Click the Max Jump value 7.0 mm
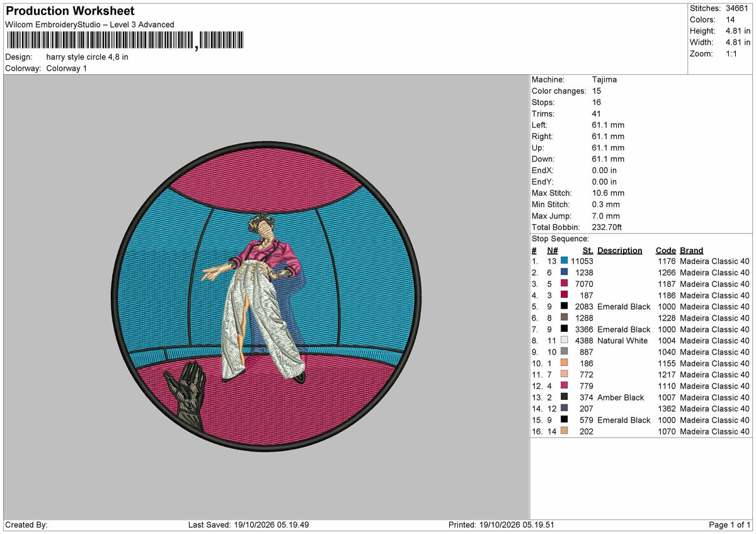 click(606, 215)
